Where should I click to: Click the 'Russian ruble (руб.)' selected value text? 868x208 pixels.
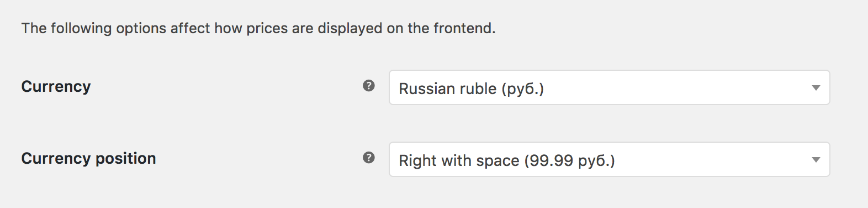pos(472,89)
